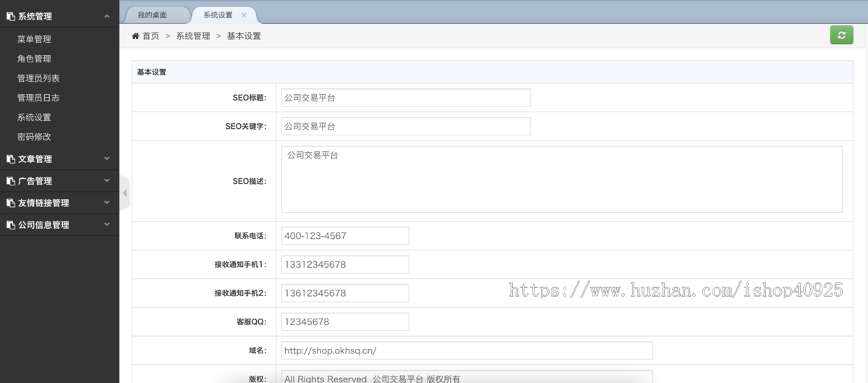Click into the SEO描述 text area
Viewport: 868px width, 383px height.
pos(562,180)
